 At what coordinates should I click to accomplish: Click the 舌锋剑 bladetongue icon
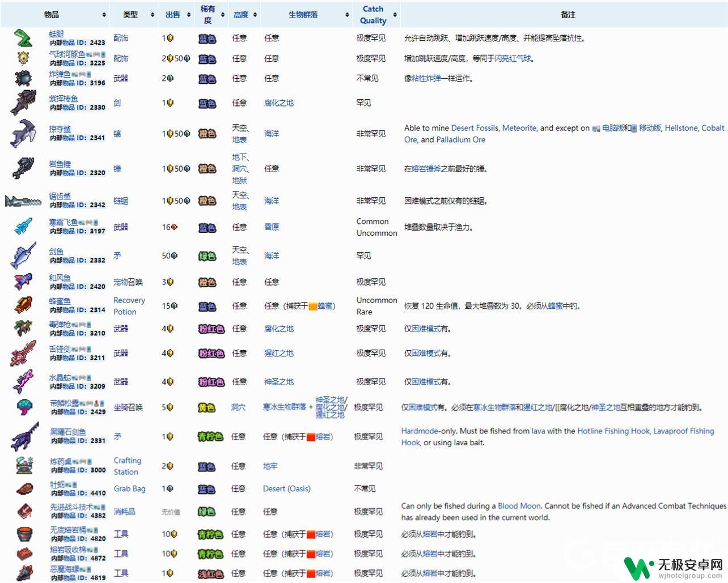23,353
